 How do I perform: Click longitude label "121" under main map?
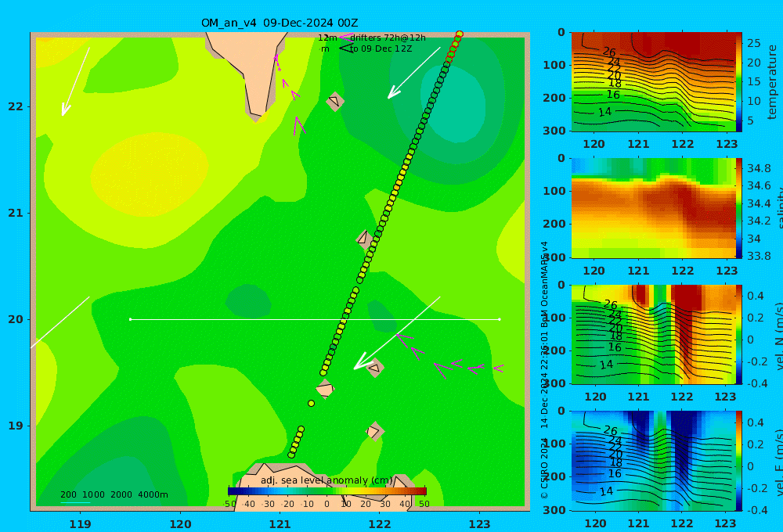click(280, 524)
